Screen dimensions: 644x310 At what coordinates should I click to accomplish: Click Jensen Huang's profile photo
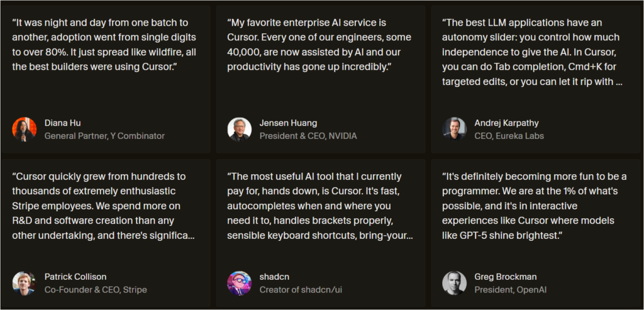240,129
